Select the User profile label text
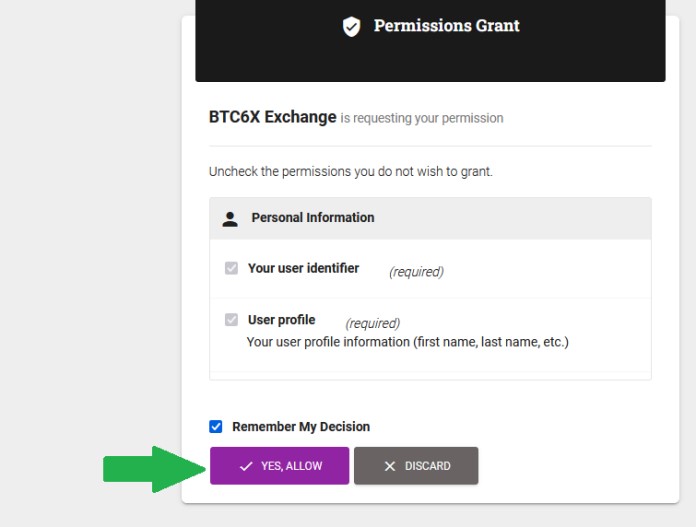Viewport: 696px width, 527px height. [x=281, y=320]
